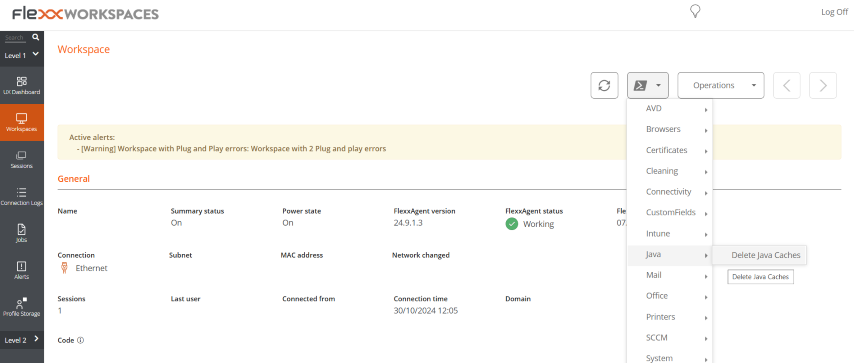Expand the Mail submenu
The height and width of the screenshot is (363, 854).
[670, 275]
